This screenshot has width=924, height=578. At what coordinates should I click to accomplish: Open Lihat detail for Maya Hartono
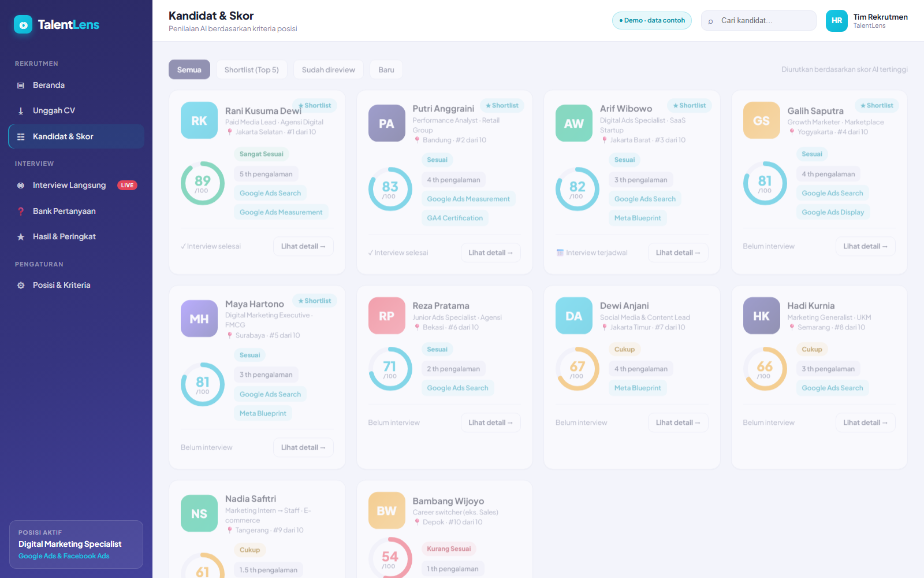click(x=303, y=447)
